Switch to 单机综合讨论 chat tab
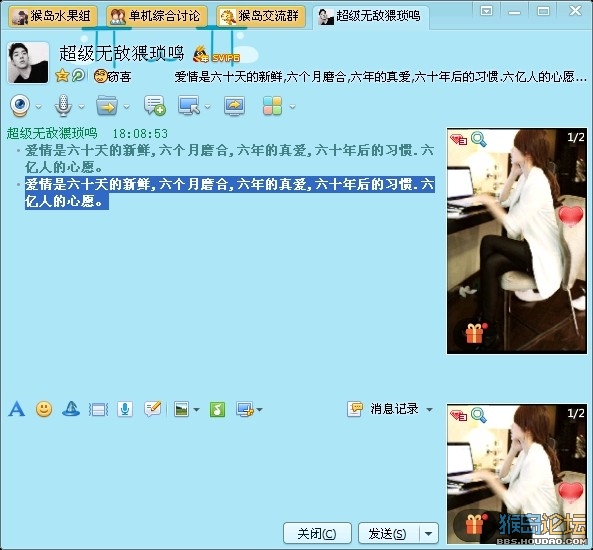 (157, 16)
